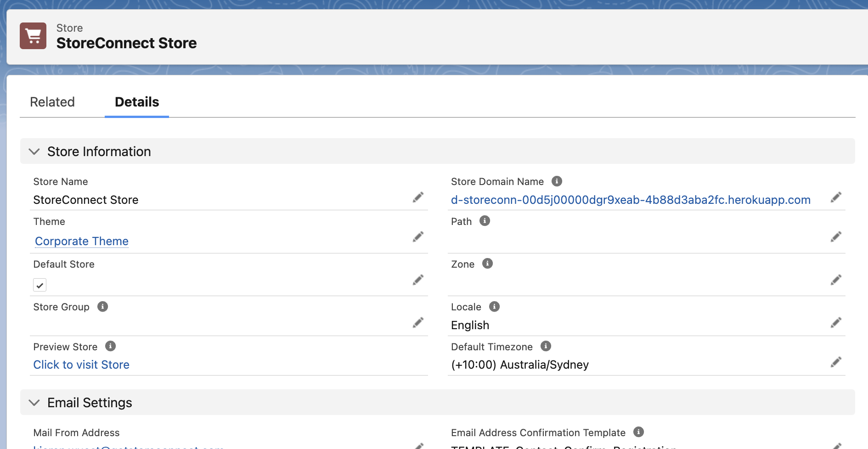Select the Details tab
Viewport: 868px width, 449px height.
point(137,102)
